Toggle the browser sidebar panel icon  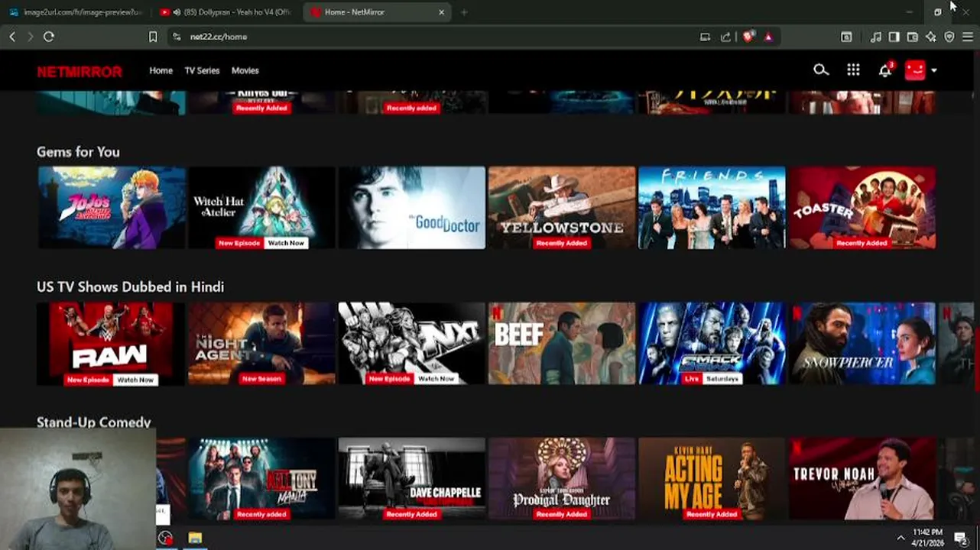[x=894, y=37]
